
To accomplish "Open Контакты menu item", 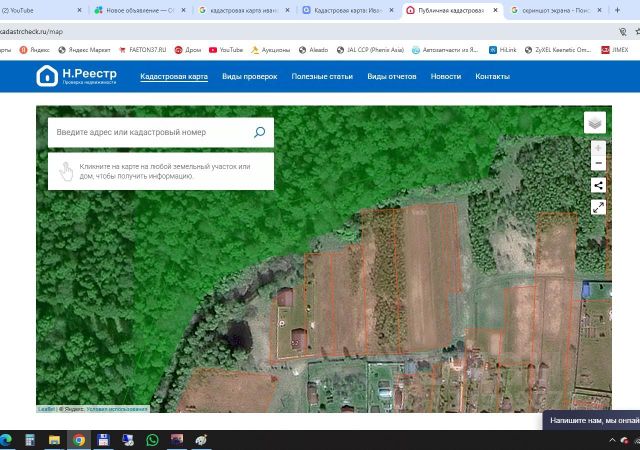I will 492,76.
